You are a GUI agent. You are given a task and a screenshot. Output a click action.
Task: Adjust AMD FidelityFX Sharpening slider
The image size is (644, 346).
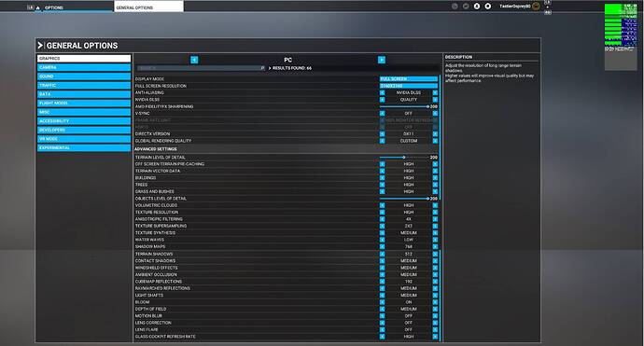tap(404, 106)
